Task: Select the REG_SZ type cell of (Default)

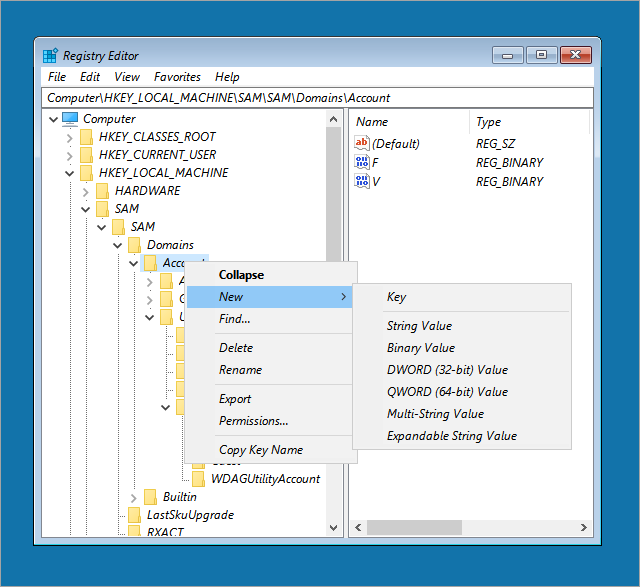Action: (x=496, y=144)
